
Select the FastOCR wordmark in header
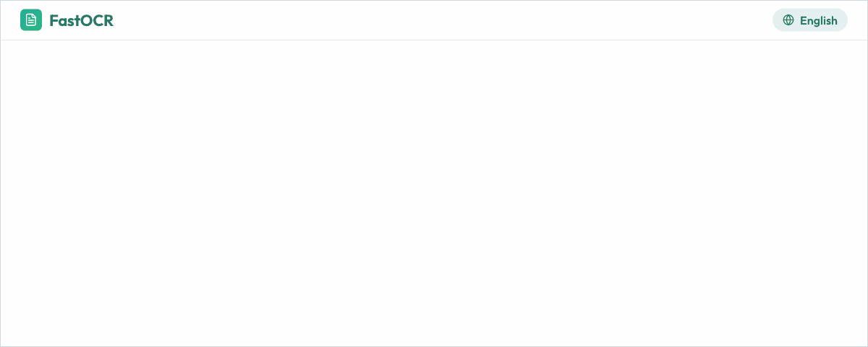point(82,20)
